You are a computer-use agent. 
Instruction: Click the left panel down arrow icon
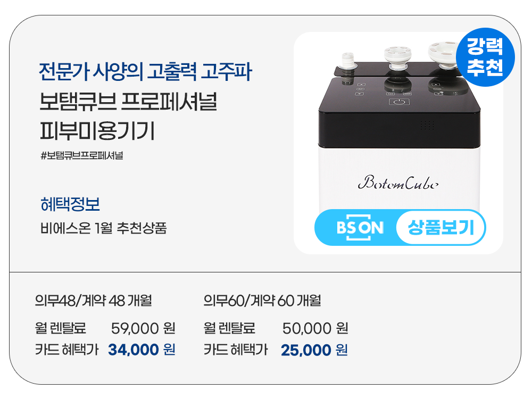(x=360, y=94)
